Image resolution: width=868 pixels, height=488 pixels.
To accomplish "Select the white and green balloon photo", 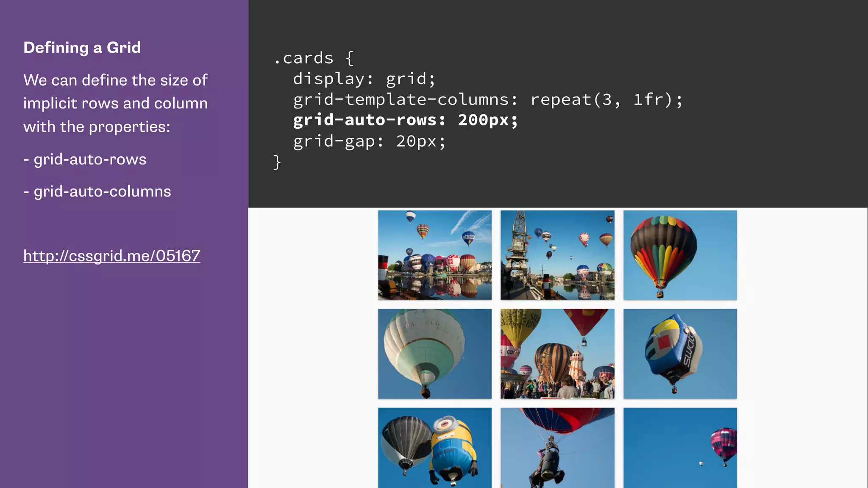I will click(435, 354).
